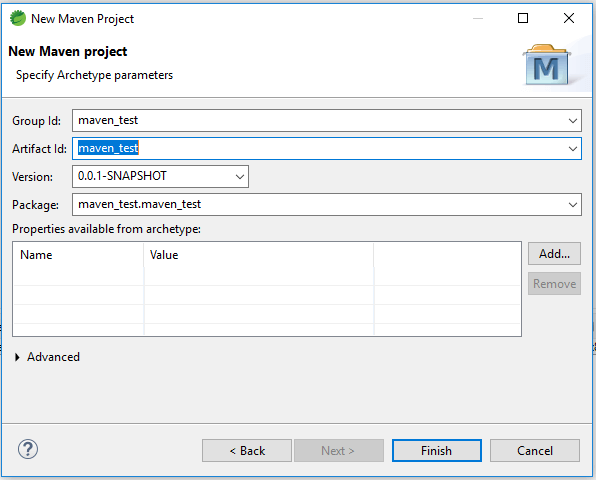596x480 pixels.
Task: Cancel the New Maven Project wizard
Action: (535, 451)
